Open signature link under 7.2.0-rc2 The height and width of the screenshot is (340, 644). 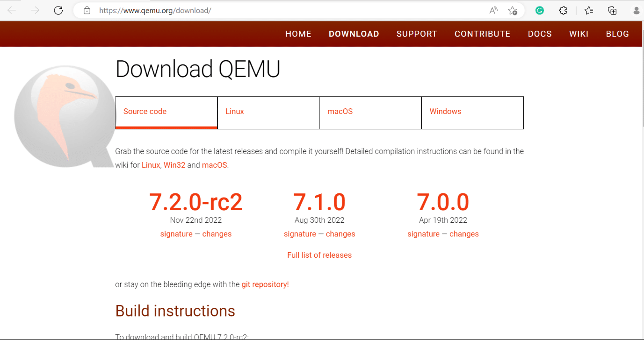pyautogui.click(x=176, y=234)
